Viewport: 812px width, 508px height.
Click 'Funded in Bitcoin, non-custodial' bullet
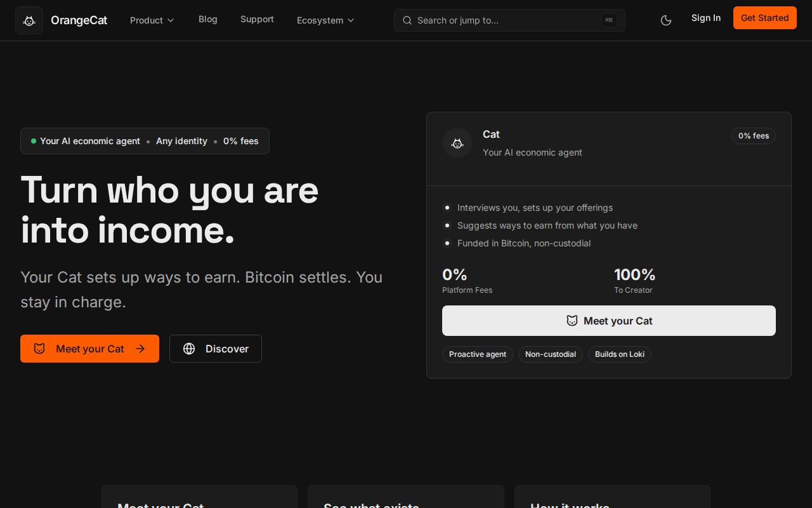click(x=524, y=243)
